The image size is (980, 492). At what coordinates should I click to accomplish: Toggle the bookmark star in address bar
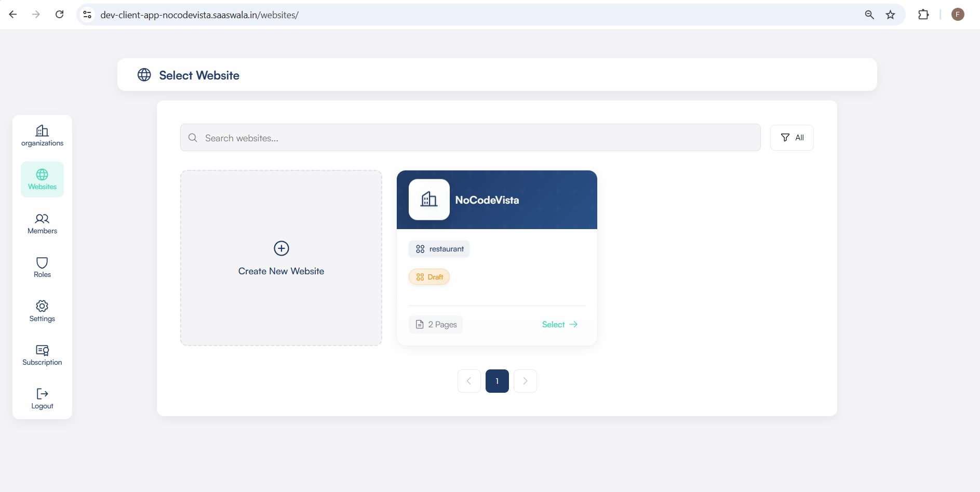click(891, 15)
